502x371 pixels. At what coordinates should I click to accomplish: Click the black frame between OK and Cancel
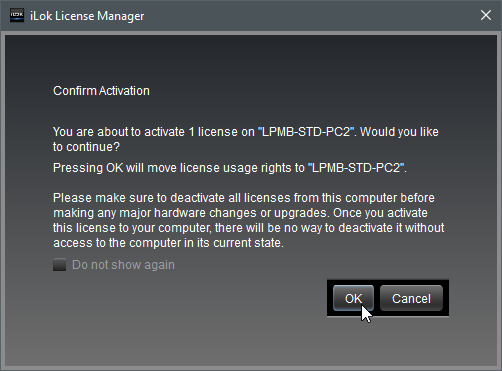click(377, 298)
